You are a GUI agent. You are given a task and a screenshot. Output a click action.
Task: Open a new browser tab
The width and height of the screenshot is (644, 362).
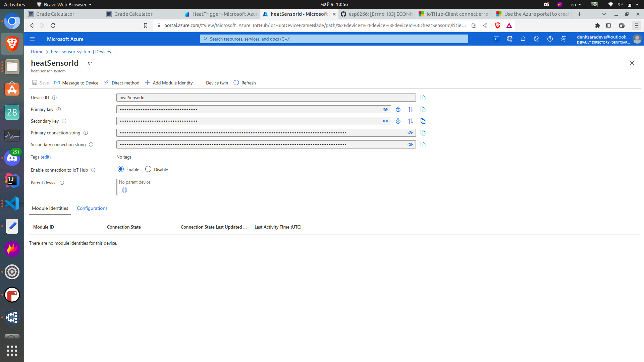(x=579, y=14)
